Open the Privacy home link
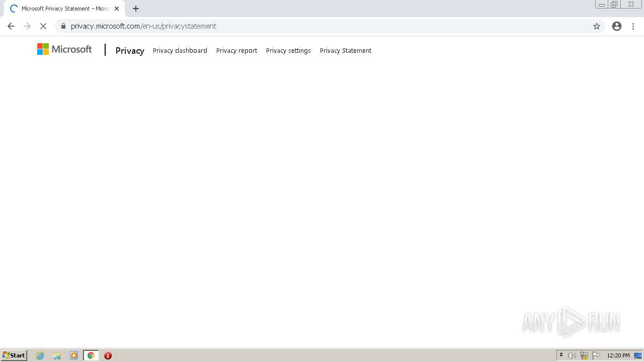Screen dimensions: 644x362 click(130, 50)
